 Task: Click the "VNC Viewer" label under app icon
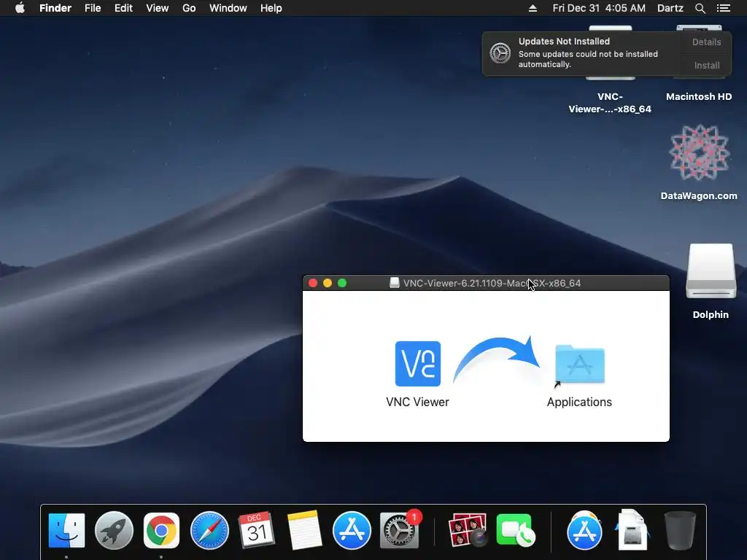(417, 402)
